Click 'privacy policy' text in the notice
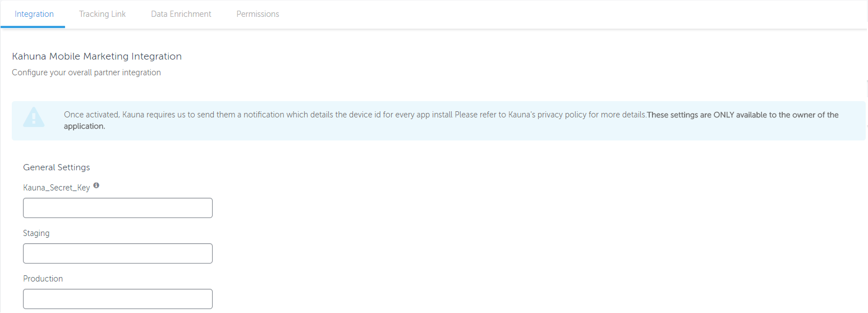This screenshot has width=868, height=313. [x=562, y=115]
